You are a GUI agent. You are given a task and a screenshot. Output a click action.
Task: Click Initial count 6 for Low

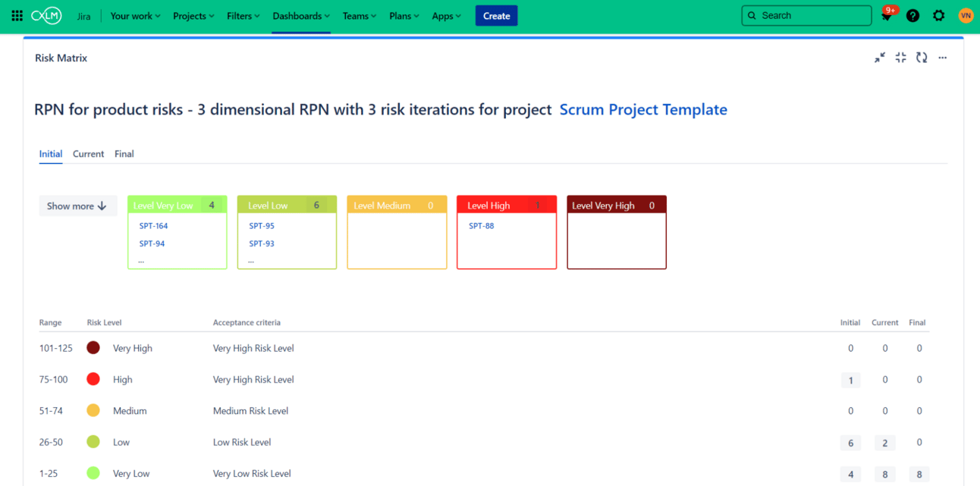pos(850,443)
